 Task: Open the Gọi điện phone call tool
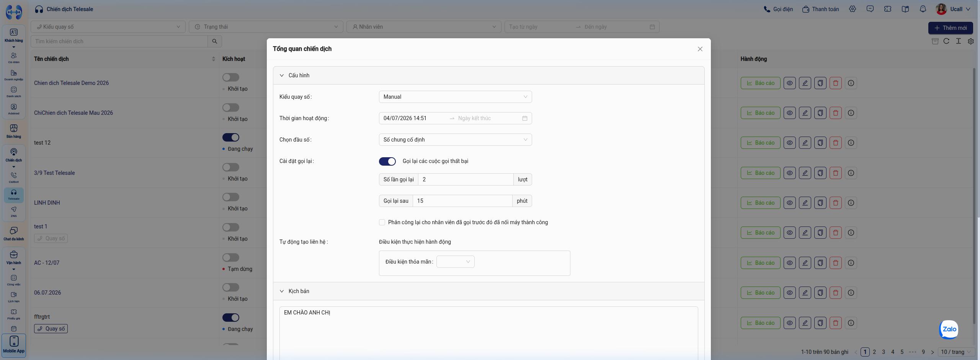pos(778,9)
